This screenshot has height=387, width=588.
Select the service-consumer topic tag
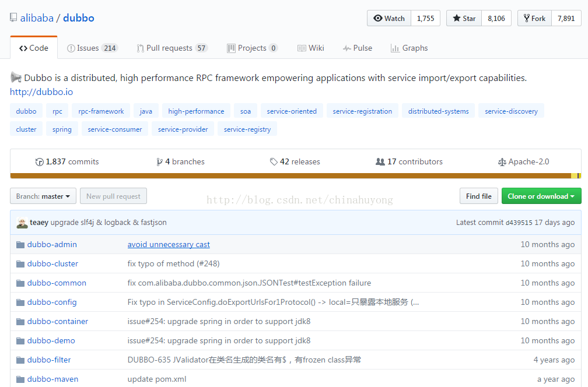[115, 129]
